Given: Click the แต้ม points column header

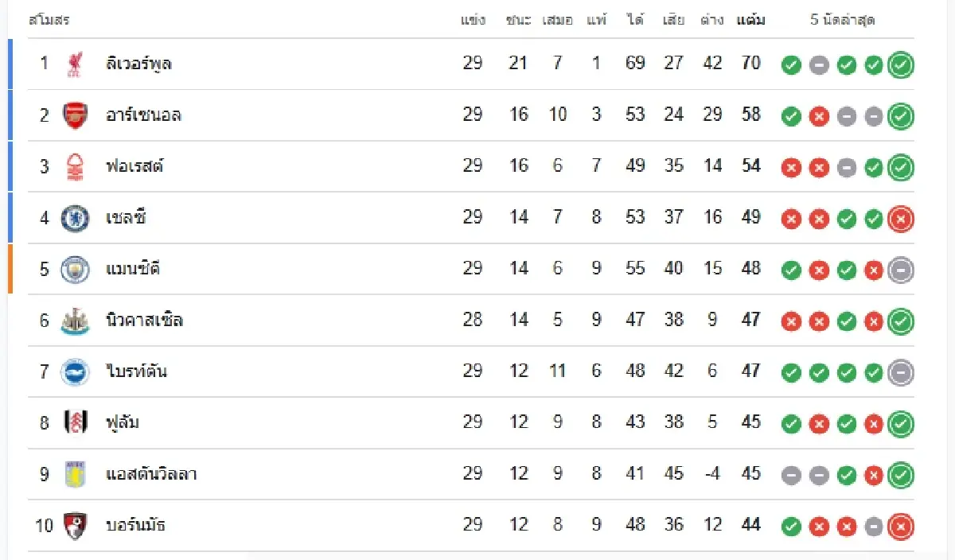Looking at the screenshot, I should pos(750,21).
